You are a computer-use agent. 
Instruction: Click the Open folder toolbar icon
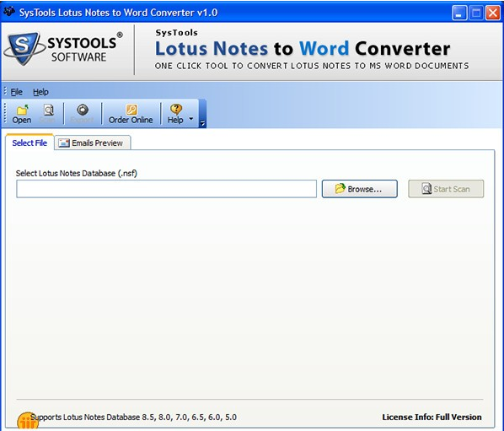pos(22,114)
